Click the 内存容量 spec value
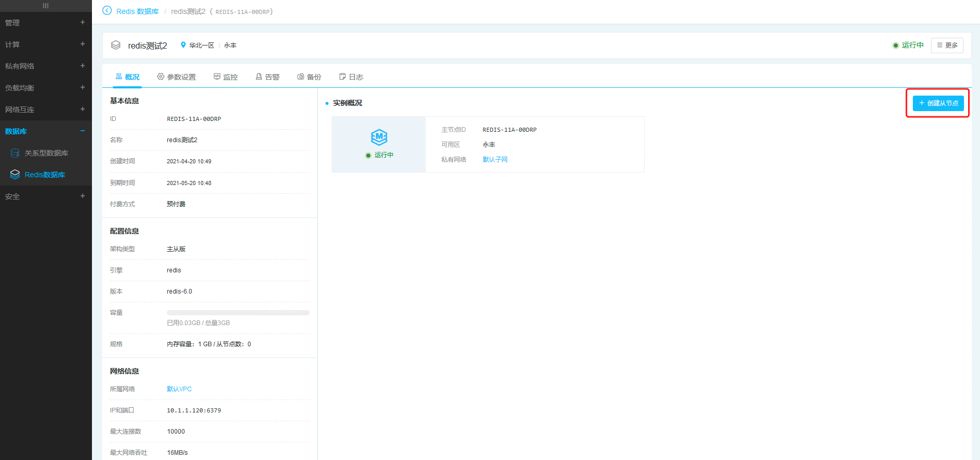The image size is (980, 460). [x=209, y=344]
